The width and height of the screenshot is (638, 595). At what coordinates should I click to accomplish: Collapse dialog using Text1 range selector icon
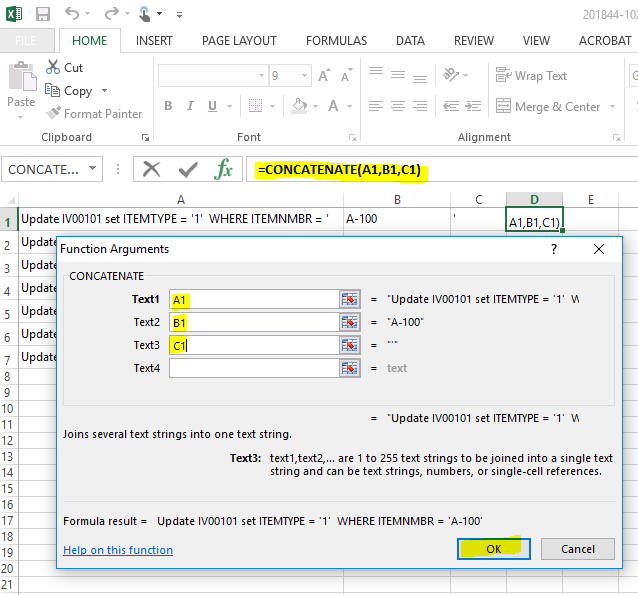(x=349, y=299)
